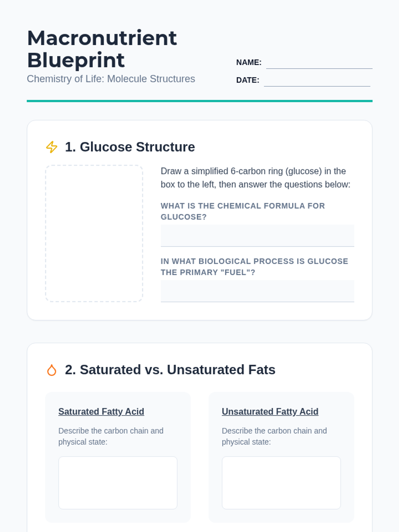Click the Macronutrient Blueprint title
This screenshot has height=532, width=399.
click(x=102, y=49)
